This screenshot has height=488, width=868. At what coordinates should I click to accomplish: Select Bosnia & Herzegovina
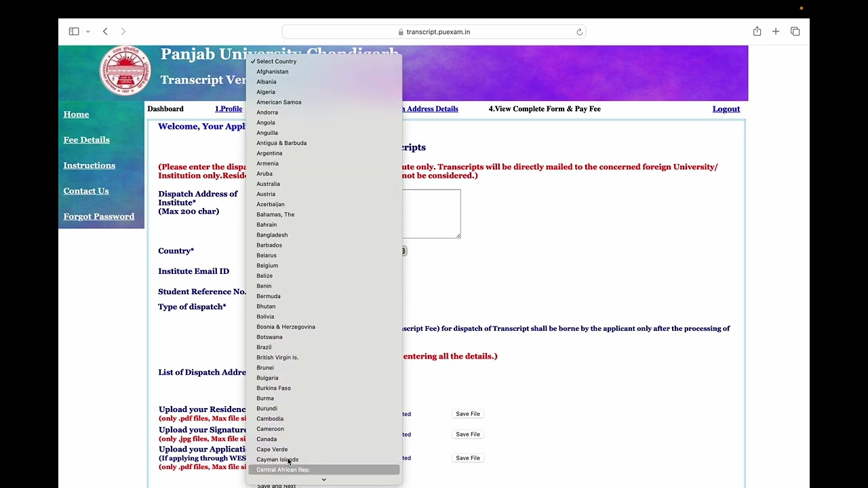coord(323,327)
